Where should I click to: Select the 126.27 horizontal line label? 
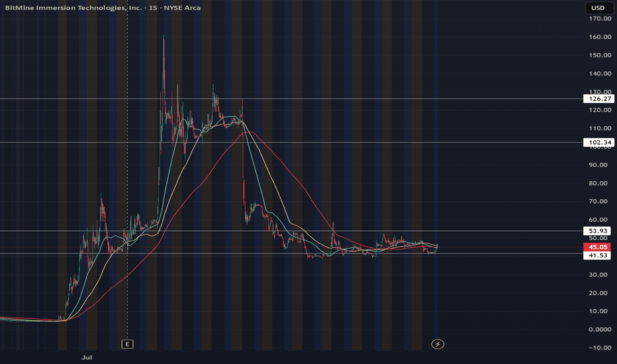point(597,99)
